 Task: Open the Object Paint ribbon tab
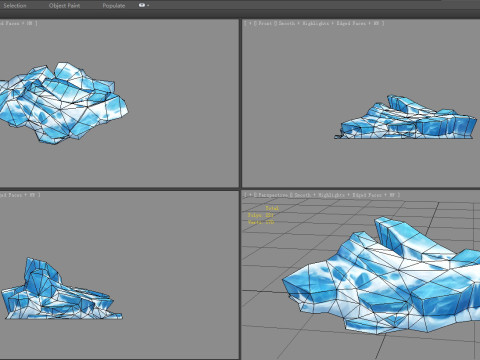pyautogui.click(x=64, y=5)
